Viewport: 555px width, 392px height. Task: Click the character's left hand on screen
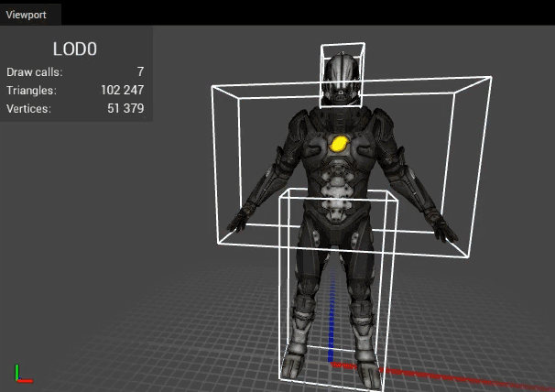point(240,220)
